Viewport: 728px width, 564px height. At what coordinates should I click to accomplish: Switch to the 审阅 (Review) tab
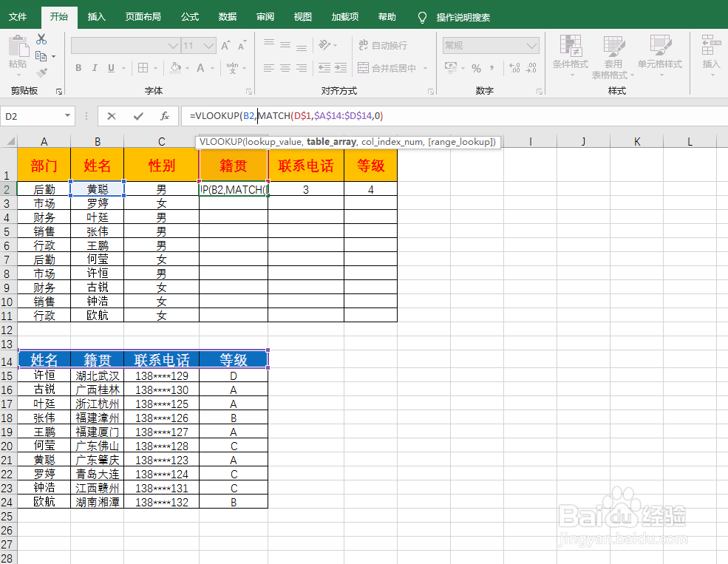pos(265,17)
